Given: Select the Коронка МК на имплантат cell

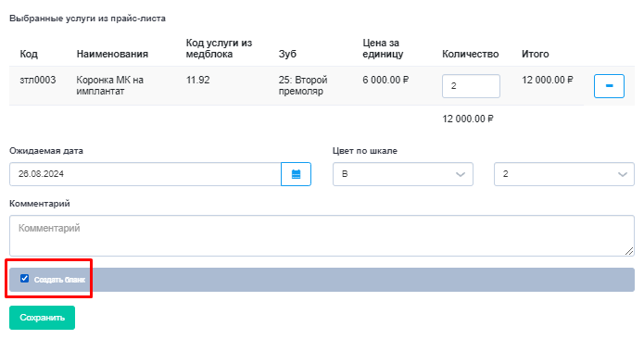Looking at the screenshot, I should coord(109,85).
